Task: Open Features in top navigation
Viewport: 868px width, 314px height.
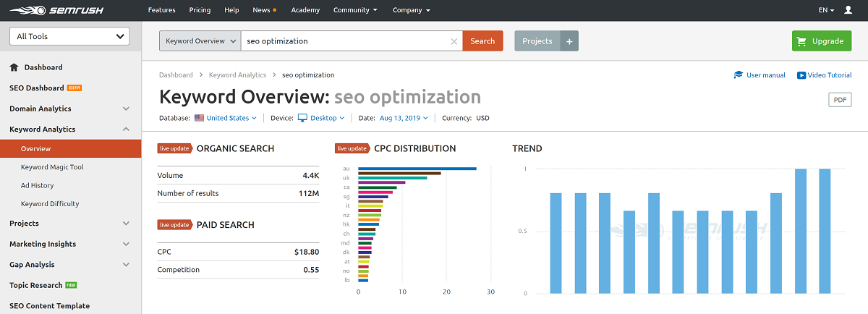Action: tap(161, 10)
